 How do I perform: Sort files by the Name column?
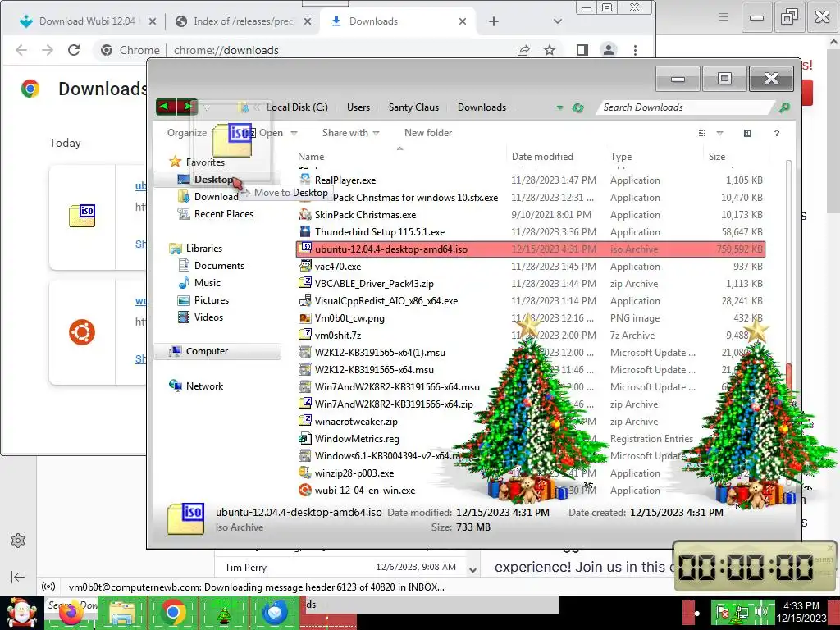[311, 157]
